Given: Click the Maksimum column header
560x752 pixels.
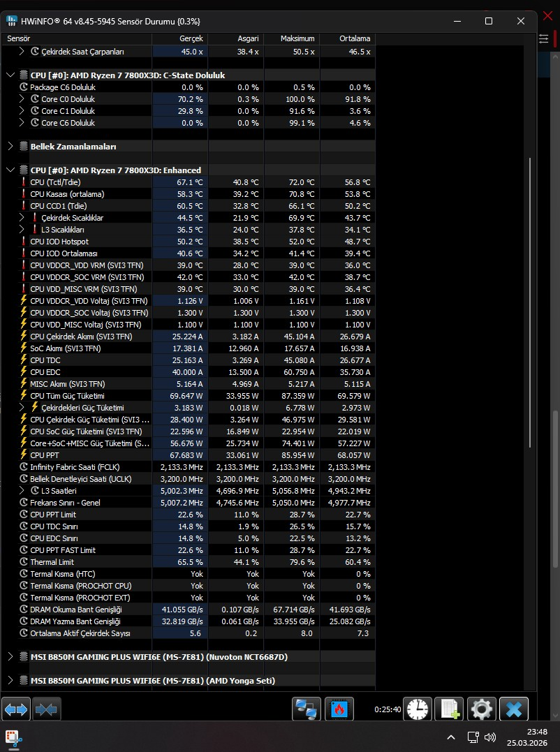Looking at the screenshot, I should pos(292,38).
